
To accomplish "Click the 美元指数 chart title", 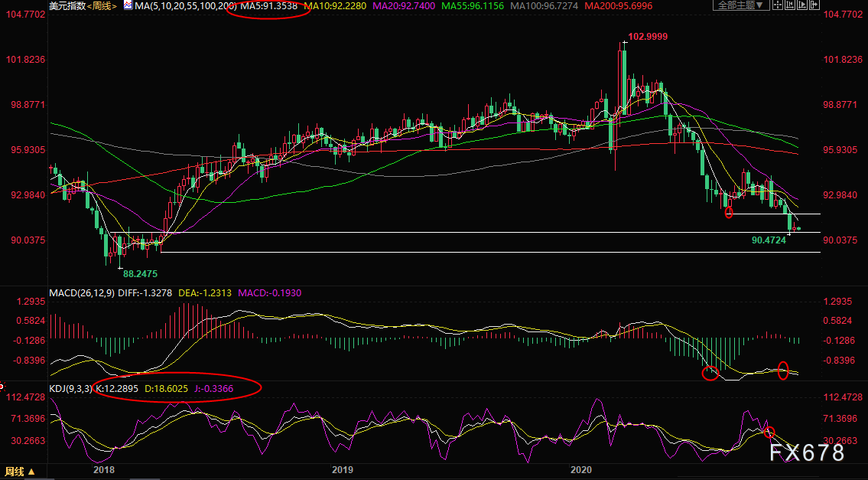I will pos(67,6).
